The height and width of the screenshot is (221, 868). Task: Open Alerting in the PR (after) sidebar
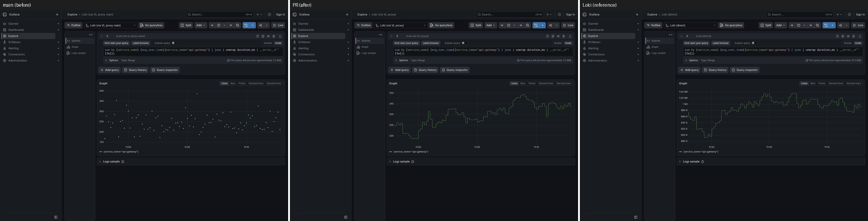coord(303,48)
